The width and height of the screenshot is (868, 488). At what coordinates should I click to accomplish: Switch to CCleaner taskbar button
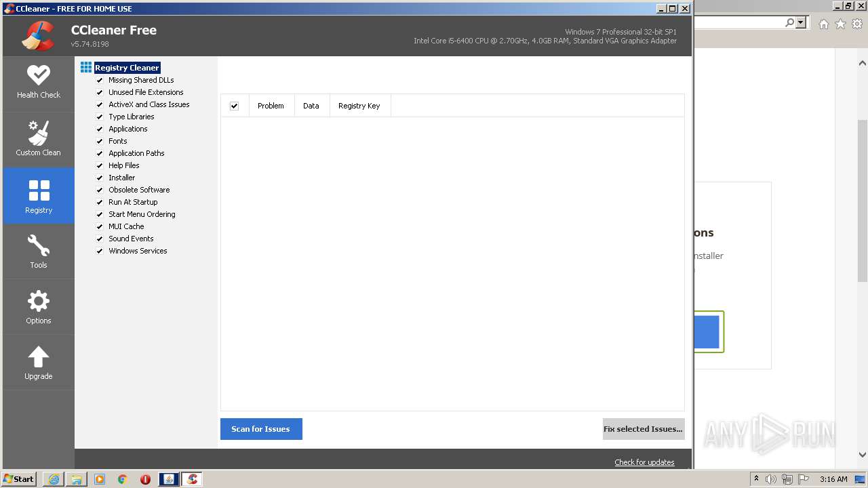click(192, 479)
